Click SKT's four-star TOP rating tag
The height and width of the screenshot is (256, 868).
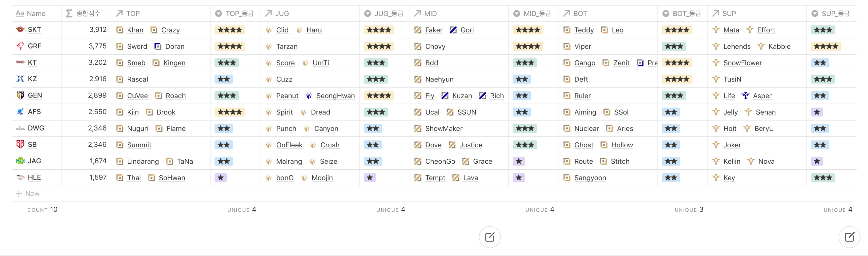[x=229, y=30]
